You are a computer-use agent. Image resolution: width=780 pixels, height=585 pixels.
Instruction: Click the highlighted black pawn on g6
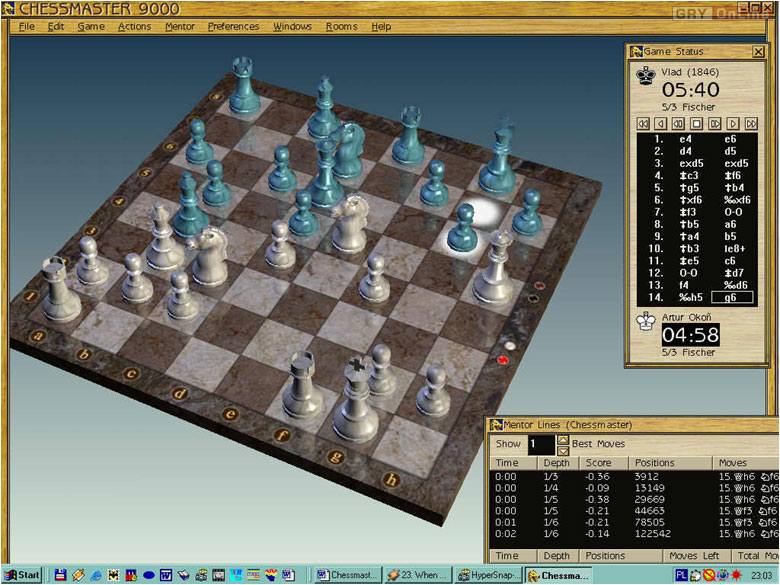(462, 229)
